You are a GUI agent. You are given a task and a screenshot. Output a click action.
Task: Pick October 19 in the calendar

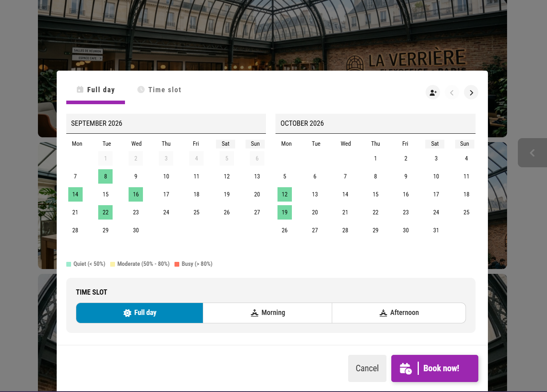click(285, 212)
